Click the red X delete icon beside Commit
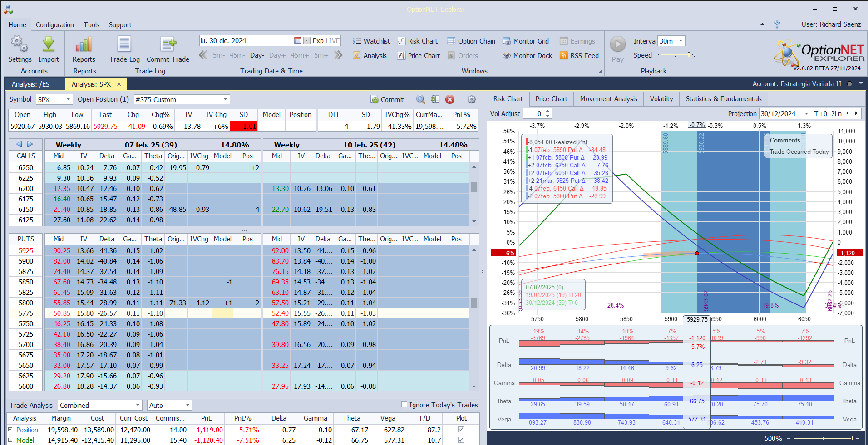Viewport: 868px width, 445px height. tap(450, 99)
